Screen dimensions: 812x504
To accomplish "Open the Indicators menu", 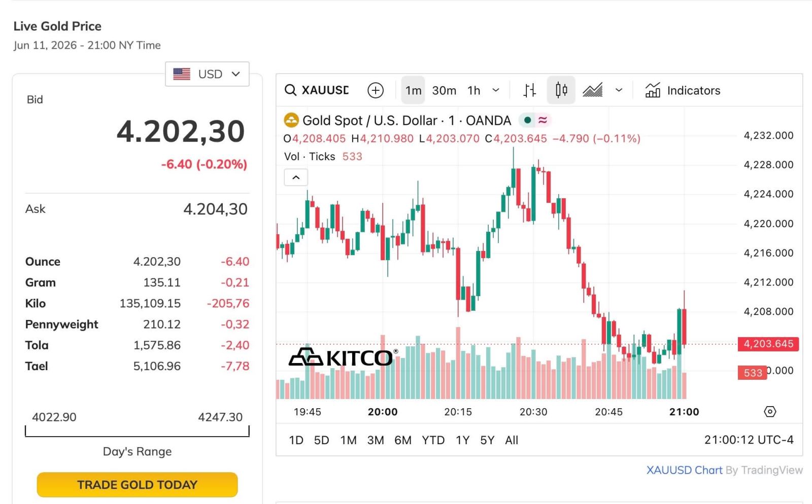I will (x=683, y=90).
